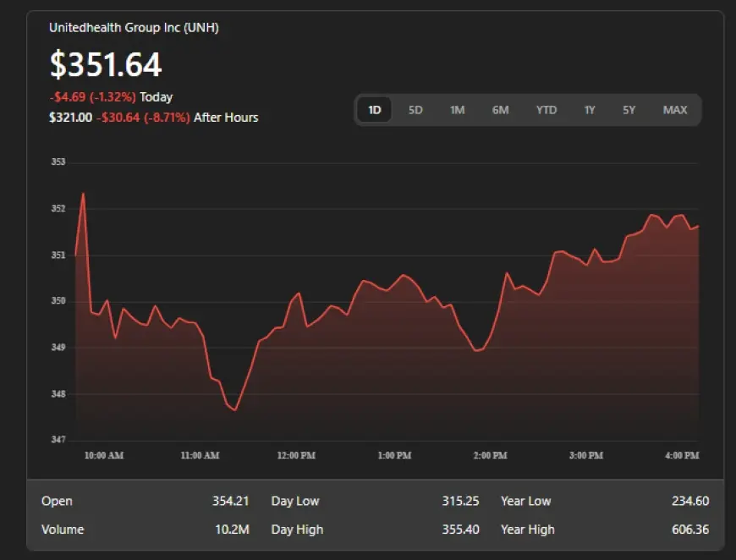This screenshot has height=560, width=736.
Task: Select the 1D time range tab
Action: click(x=374, y=110)
